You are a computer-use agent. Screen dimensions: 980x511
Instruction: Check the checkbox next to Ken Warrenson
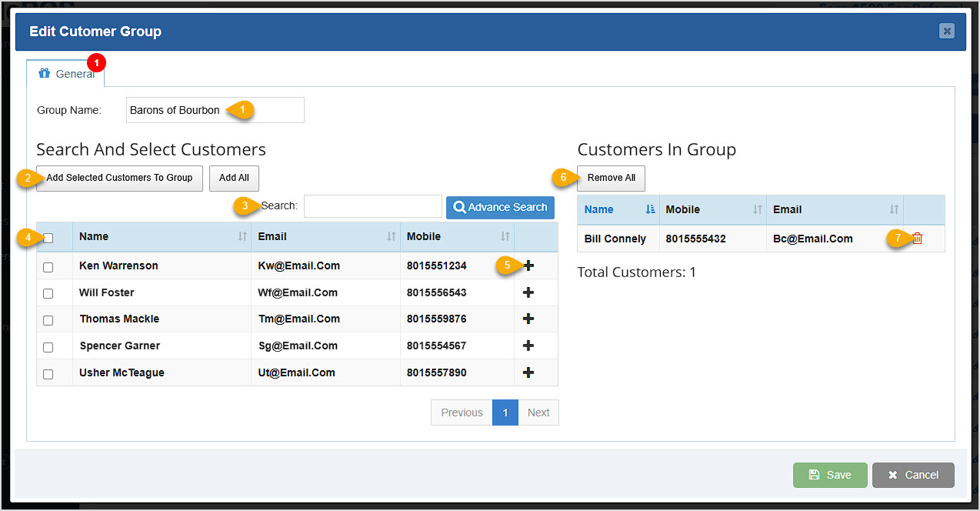48,266
